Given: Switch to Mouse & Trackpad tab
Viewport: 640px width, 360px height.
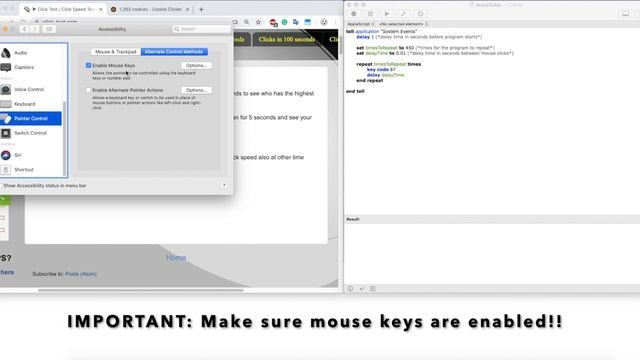Looking at the screenshot, I should click(x=116, y=52).
